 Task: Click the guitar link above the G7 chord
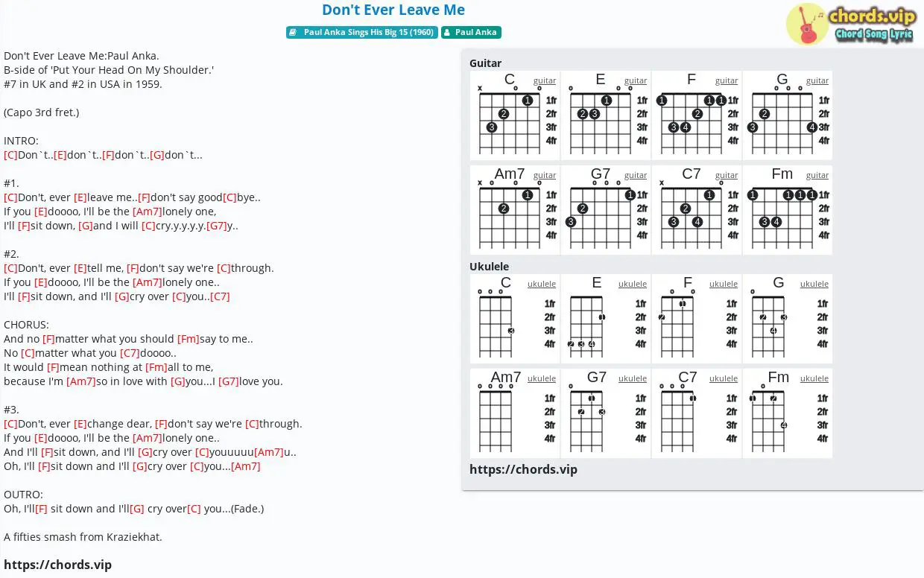point(636,175)
